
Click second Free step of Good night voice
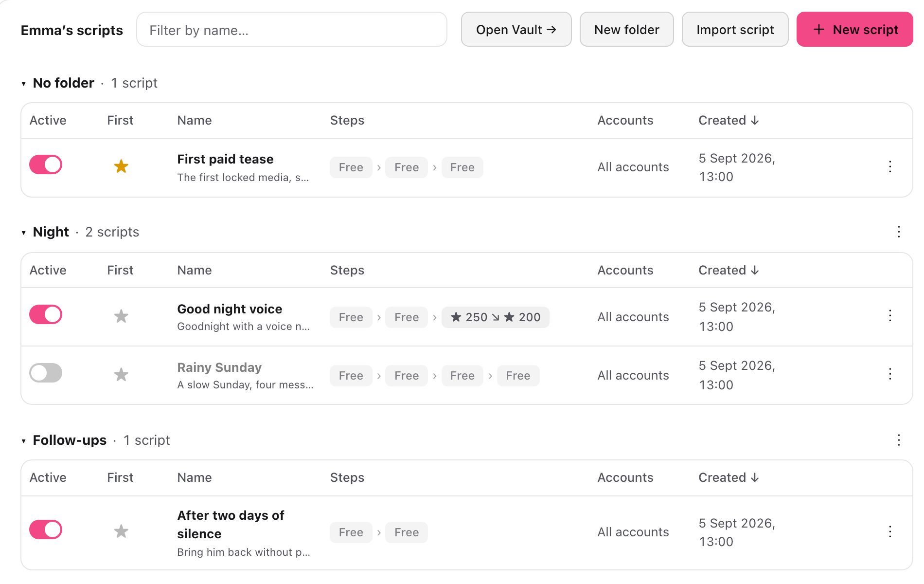coord(407,317)
